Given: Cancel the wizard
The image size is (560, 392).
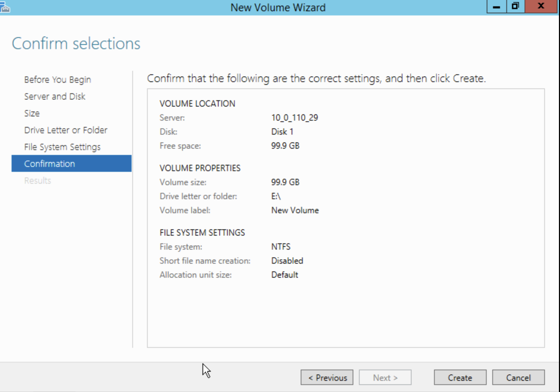Looking at the screenshot, I should pyautogui.click(x=518, y=378).
